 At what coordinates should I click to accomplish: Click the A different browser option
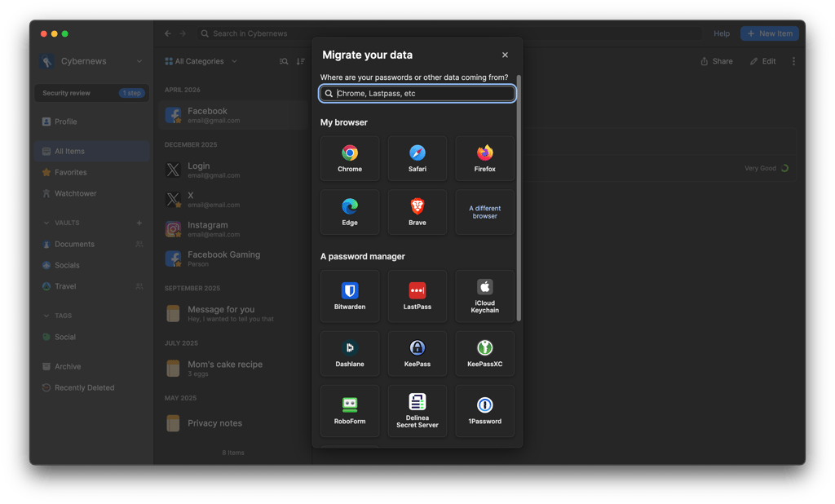point(484,212)
